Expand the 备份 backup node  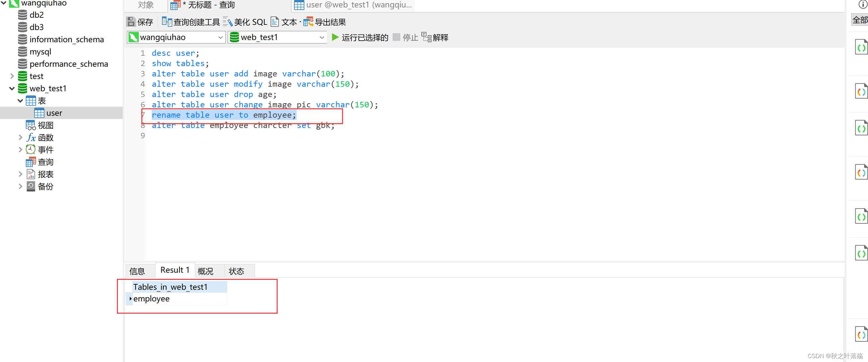click(x=20, y=186)
